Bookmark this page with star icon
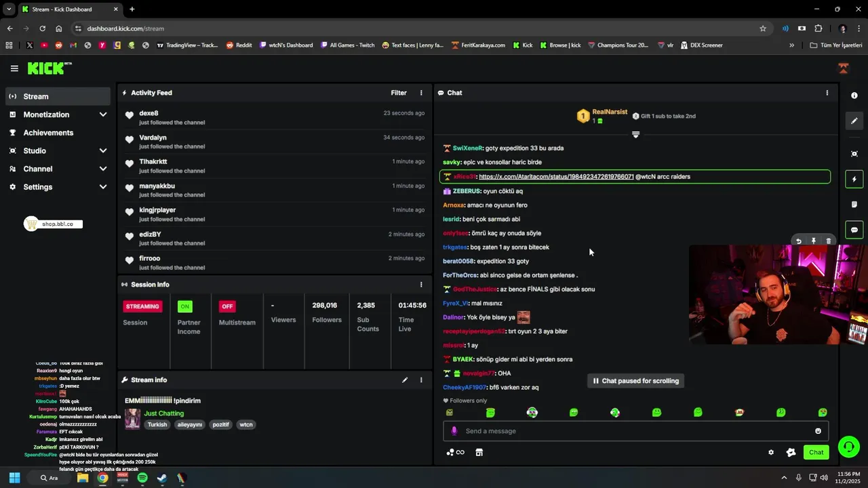 [x=763, y=28]
